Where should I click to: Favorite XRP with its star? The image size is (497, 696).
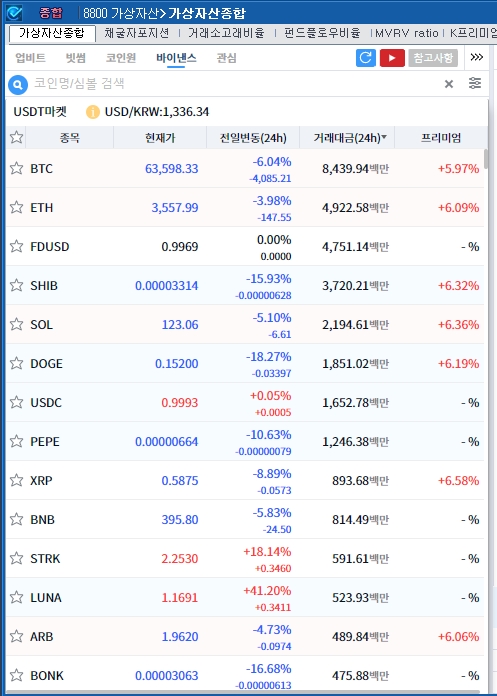click(16, 480)
